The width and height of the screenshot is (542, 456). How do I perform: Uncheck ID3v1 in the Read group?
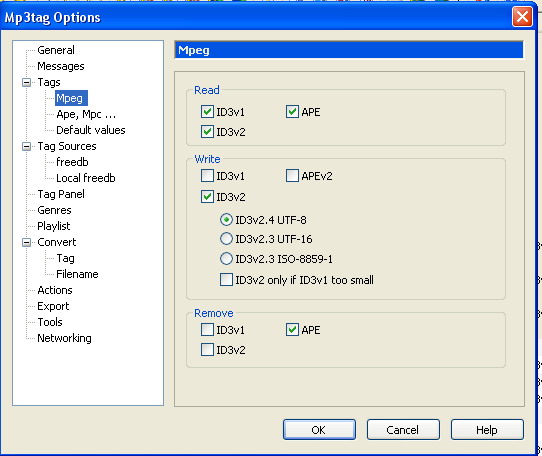tap(207, 112)
